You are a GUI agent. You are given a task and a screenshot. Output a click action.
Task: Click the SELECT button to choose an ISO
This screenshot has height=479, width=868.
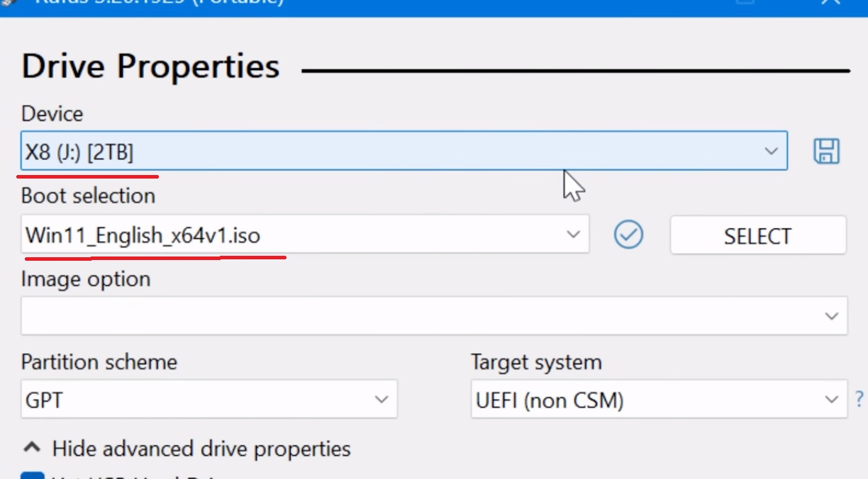757,235
